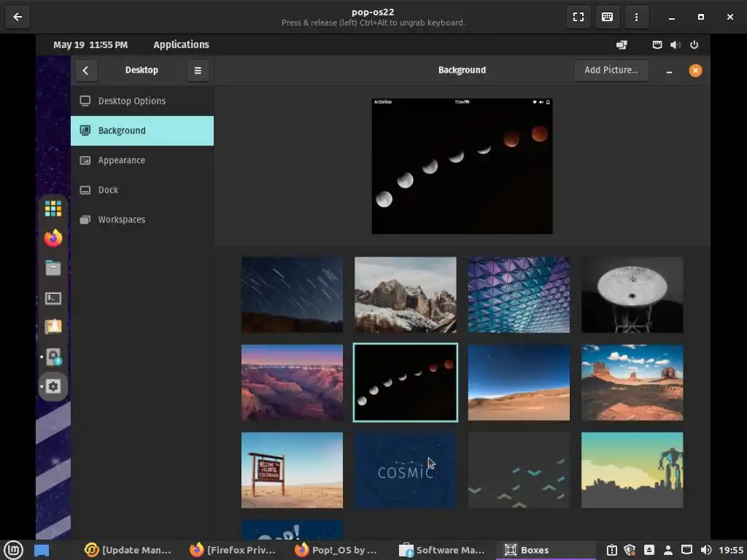Open the volume icon in Pop!_OS top bar

675,44
